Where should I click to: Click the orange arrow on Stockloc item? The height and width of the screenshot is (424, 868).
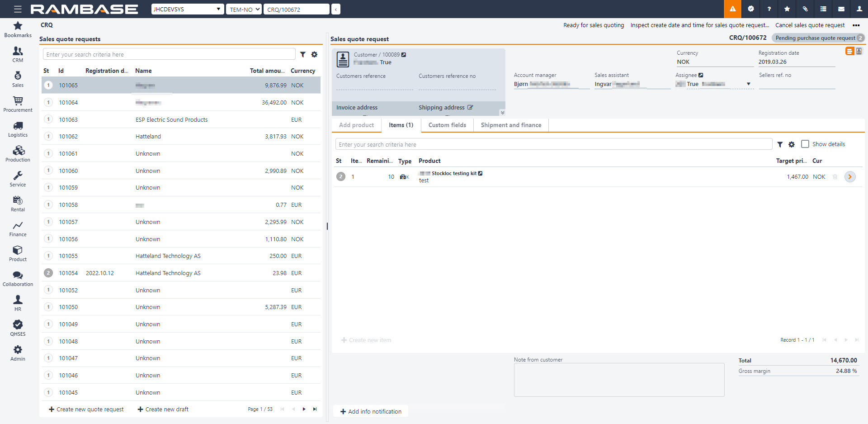pos(850,177)
